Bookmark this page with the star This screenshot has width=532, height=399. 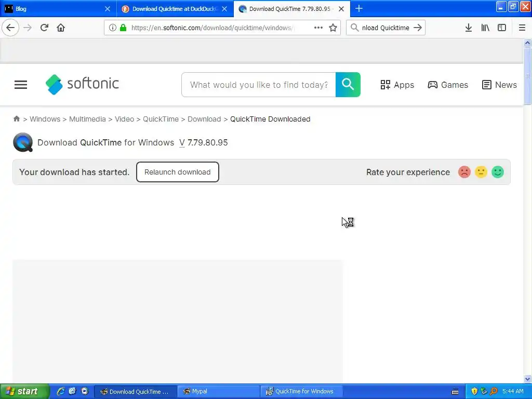click(x=333, y=28)
